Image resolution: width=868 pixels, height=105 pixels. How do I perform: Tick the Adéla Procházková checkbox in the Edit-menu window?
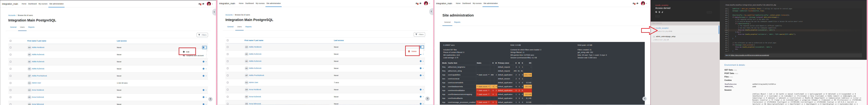click(10, 76)
